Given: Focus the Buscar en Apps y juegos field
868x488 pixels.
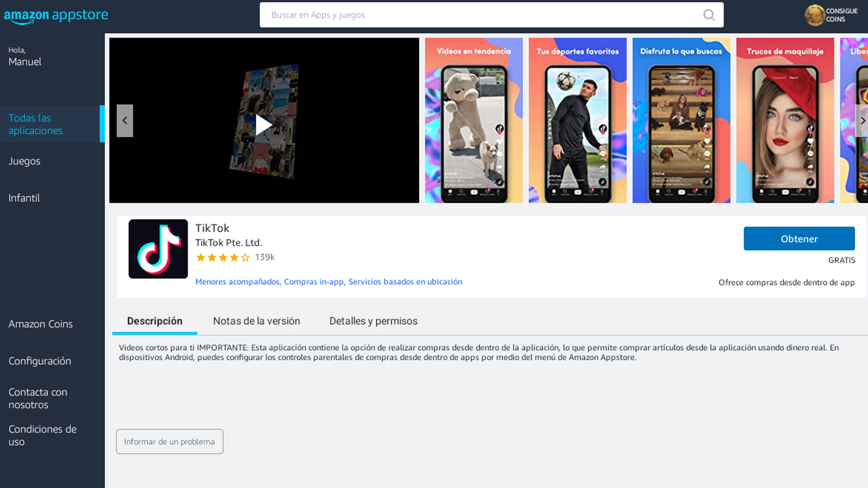Looking at the screenshot, I should (x=491, y=15).
